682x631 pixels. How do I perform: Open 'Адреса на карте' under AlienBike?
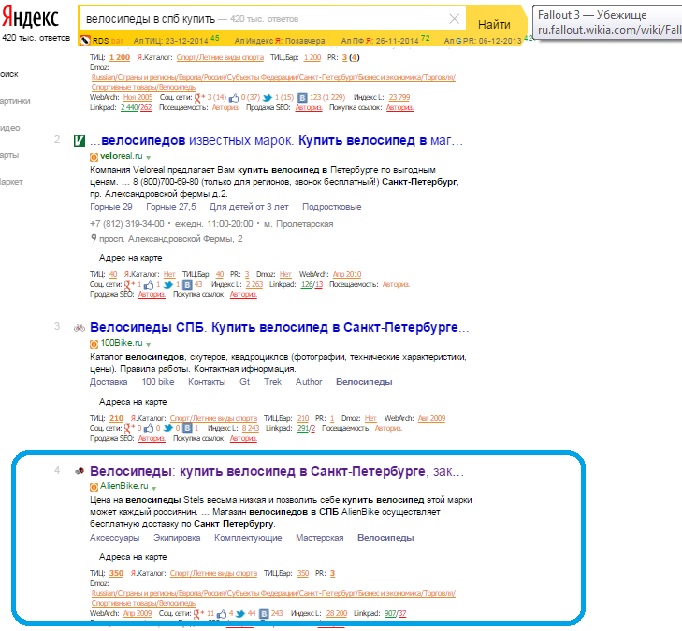click(133, 557)
